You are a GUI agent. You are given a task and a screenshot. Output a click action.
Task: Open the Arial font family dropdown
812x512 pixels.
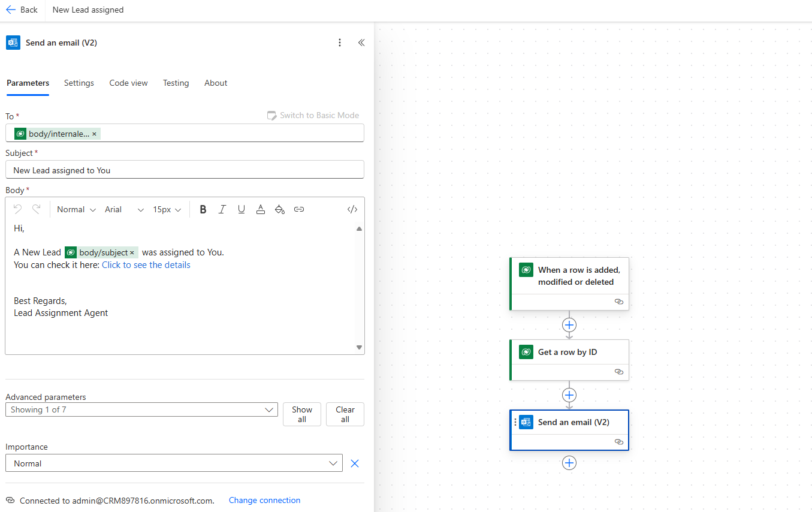coord(124,209)
